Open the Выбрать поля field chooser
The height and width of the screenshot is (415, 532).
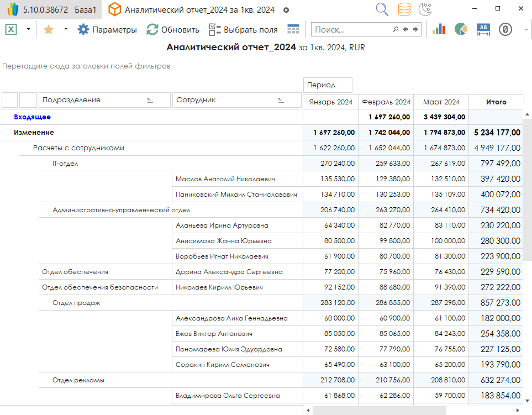click(243, 29)
